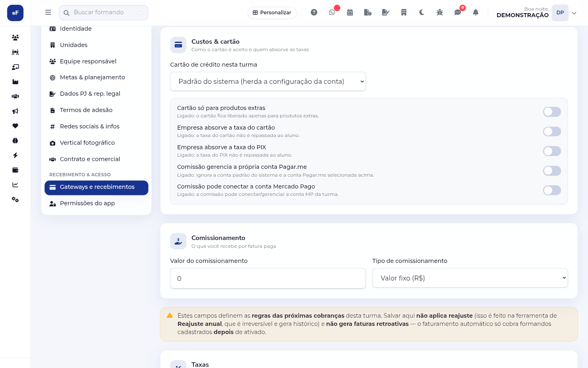This screenshot has width=588, height=368.
Task: Open the brain icon in left sidebar
Action: (x=16, y=141)
